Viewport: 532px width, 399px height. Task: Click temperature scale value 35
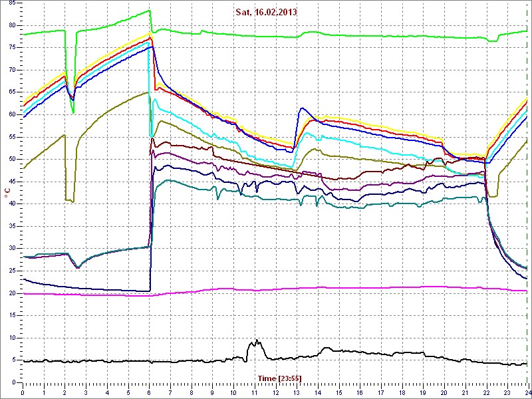coord(12,226)
